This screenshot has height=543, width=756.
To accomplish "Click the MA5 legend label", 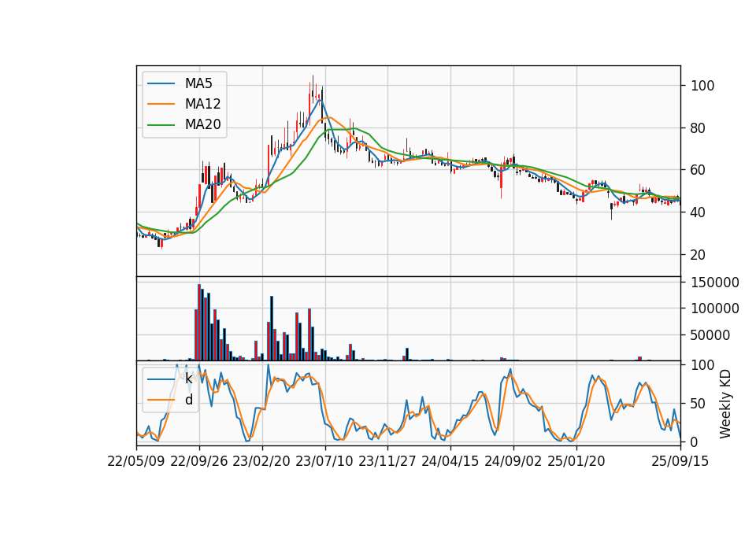I will click(x=198, y=83).
